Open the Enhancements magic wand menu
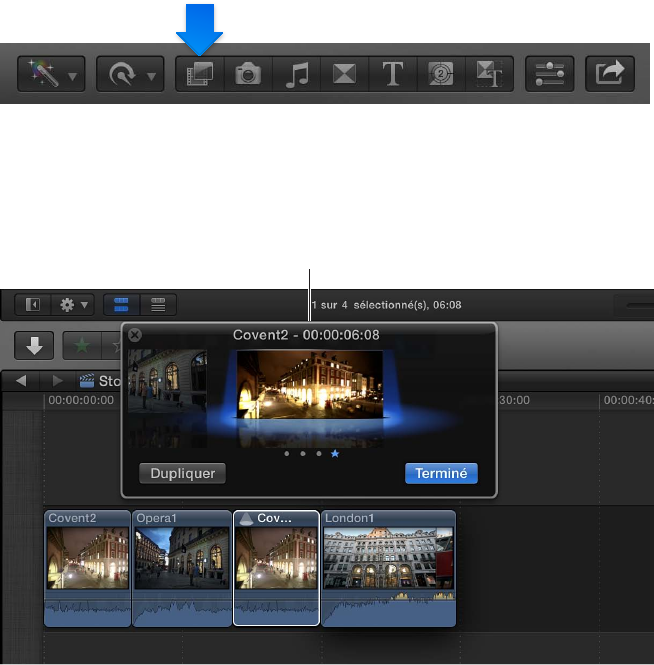This screenshot has width=654, height=665. [x=51, y=74]
